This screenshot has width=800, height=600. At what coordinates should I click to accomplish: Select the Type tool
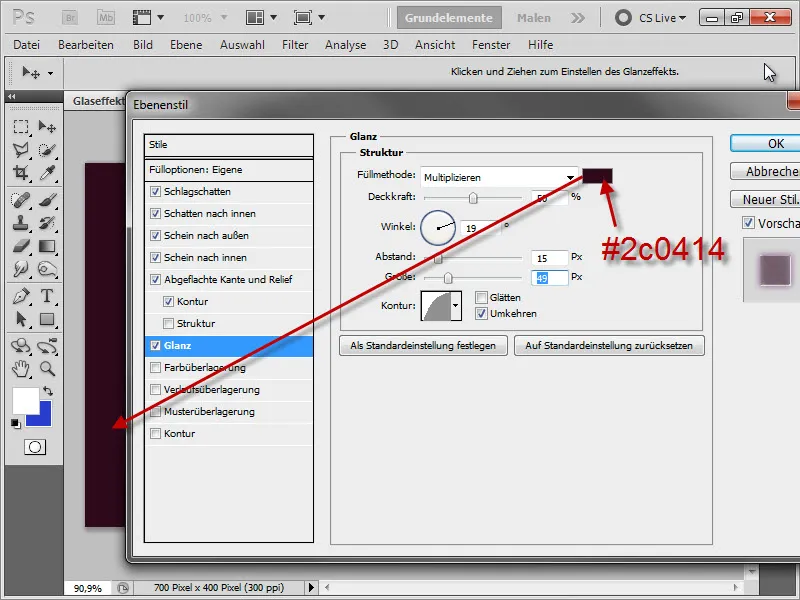[x=47, y=296]
